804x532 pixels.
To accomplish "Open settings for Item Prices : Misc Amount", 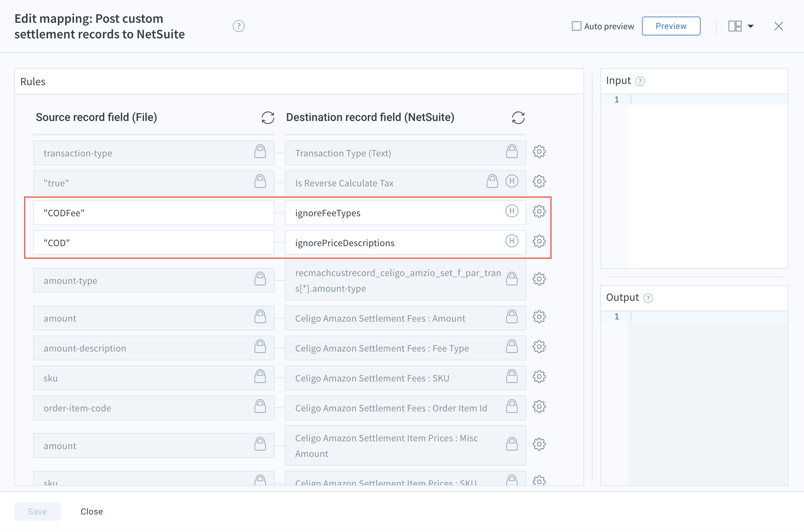I will point(539,444).
